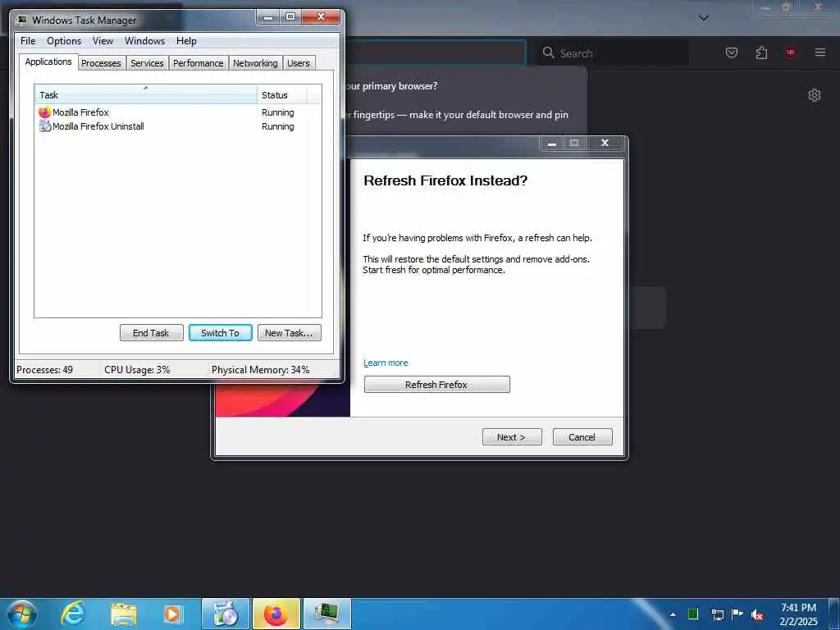Switch to the Performance tab

pos(199,62)
